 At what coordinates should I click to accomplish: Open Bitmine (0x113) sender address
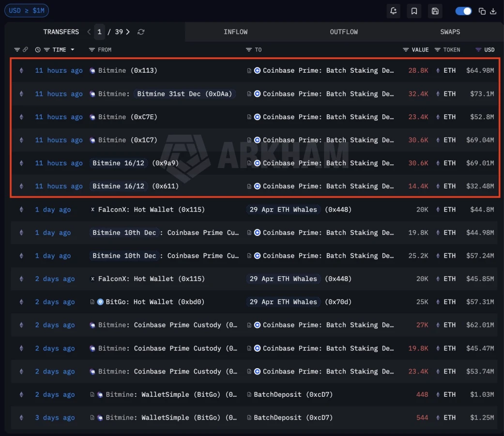click(128, 70)
